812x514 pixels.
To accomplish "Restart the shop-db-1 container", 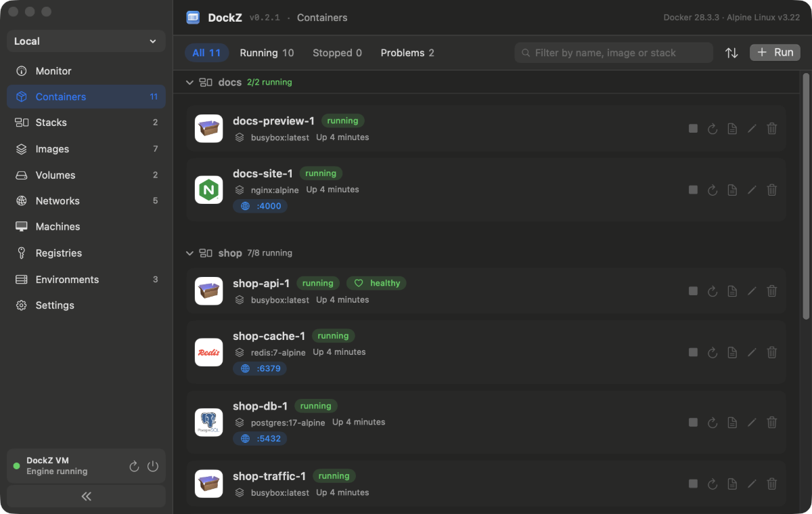I will [x=712, y=422].
